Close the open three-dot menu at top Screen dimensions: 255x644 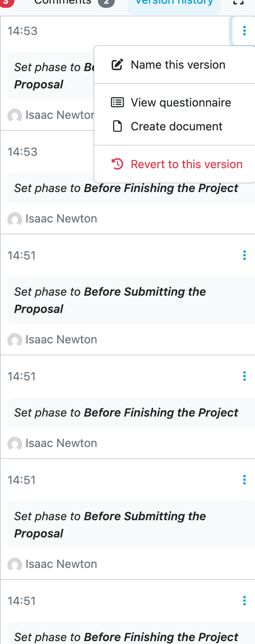244,30
